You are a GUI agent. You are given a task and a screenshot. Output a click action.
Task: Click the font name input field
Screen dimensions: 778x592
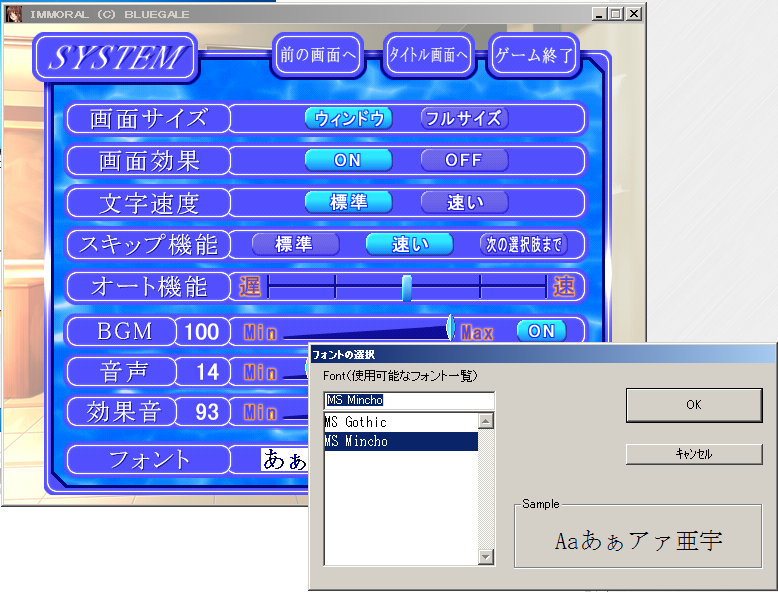pyautogui.click(x=409, y=400)
